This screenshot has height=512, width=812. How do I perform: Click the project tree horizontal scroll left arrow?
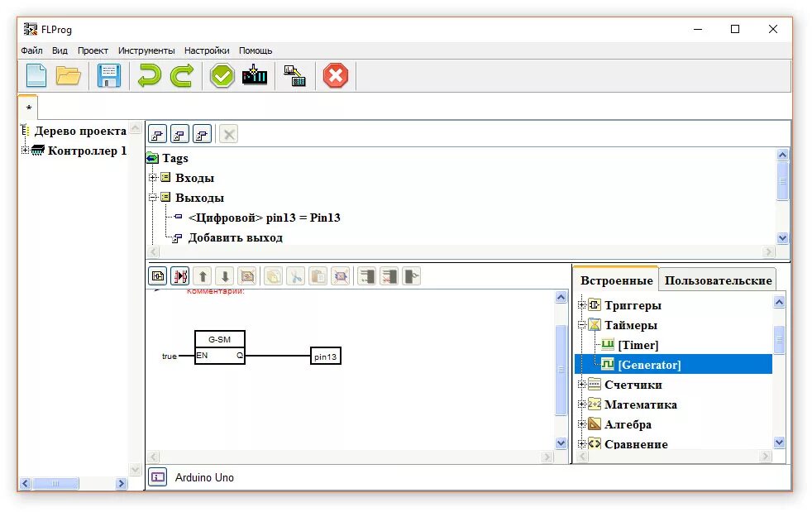[26, 483]
